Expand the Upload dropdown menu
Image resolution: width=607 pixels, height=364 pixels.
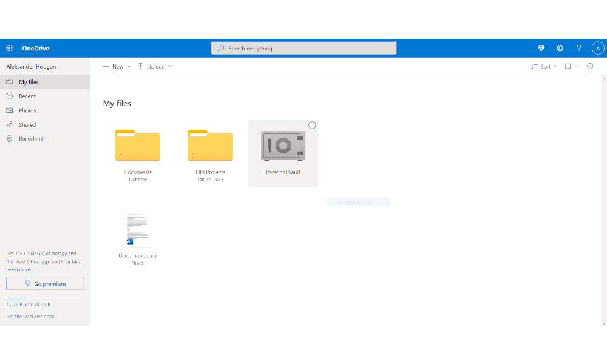[155, 66]
